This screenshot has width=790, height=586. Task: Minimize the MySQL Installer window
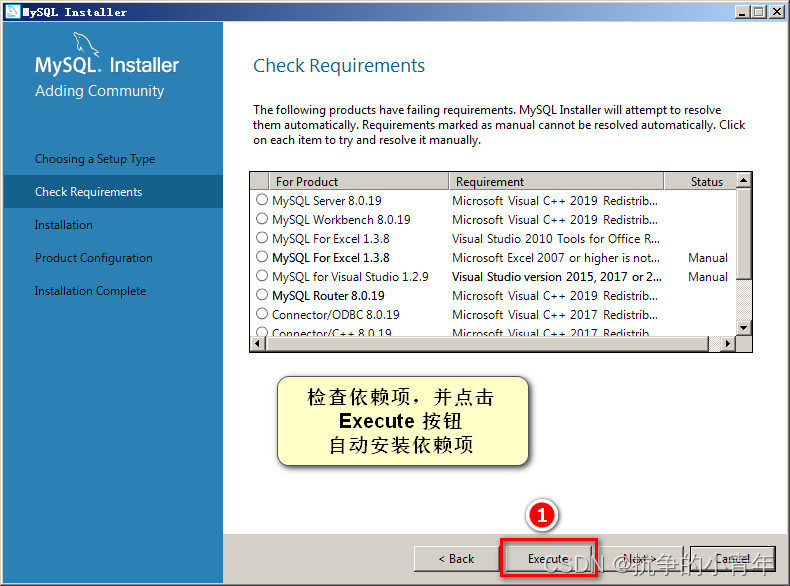(742, 12)
